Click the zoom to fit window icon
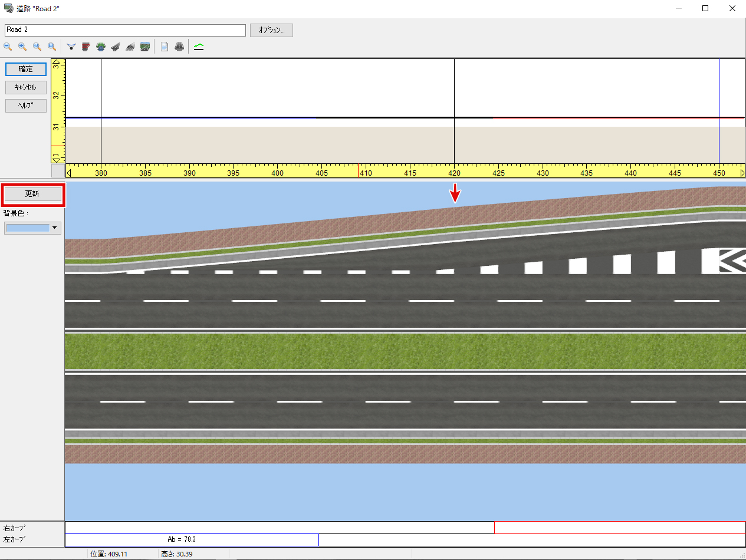Image resolution: width=746 pixels, height=560 pixels. coord(52,46)
